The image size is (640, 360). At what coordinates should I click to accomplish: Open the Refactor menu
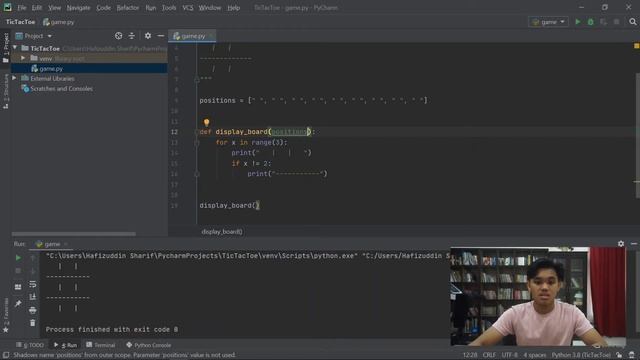(128, 7)
